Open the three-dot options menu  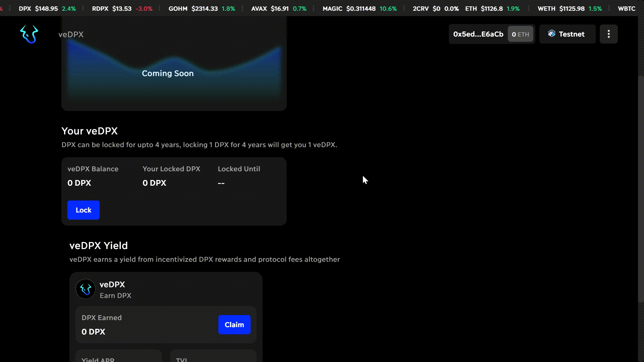pos(608,34)
